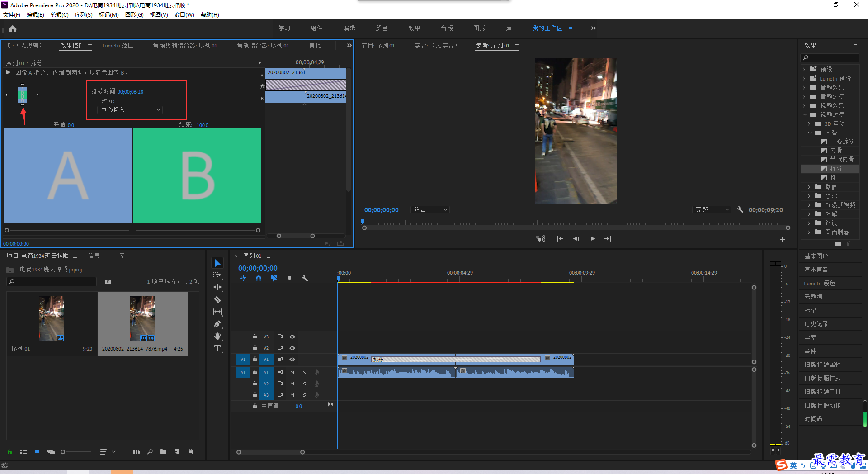
Task: Toggle sync lock on V2 track
Action: [x=280, y=348]
